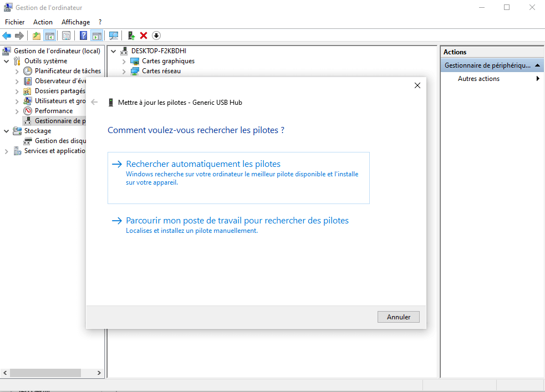Click the black down-arrow disable device icon

(x=156, y=35)
